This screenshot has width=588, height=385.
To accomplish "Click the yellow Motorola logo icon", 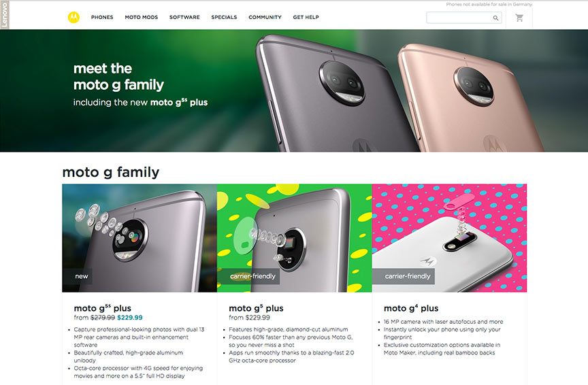I will (73, 17).
